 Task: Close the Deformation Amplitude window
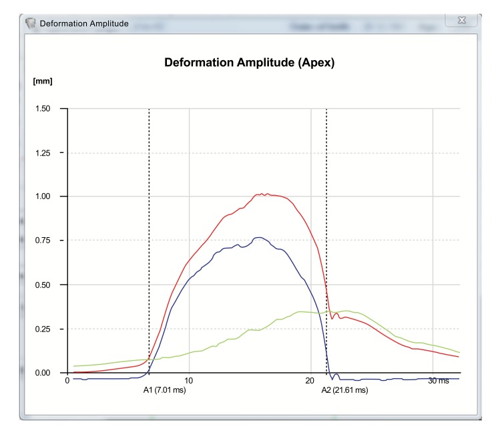click(461, 20)
